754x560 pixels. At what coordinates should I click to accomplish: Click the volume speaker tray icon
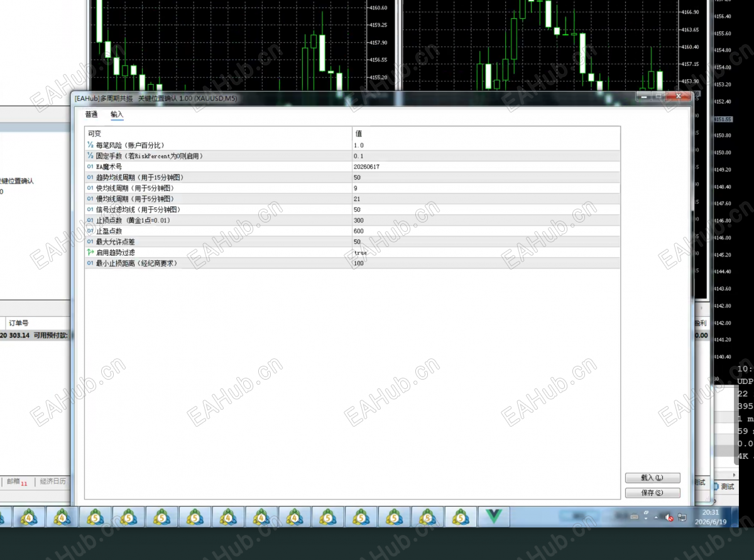(669, 517)
